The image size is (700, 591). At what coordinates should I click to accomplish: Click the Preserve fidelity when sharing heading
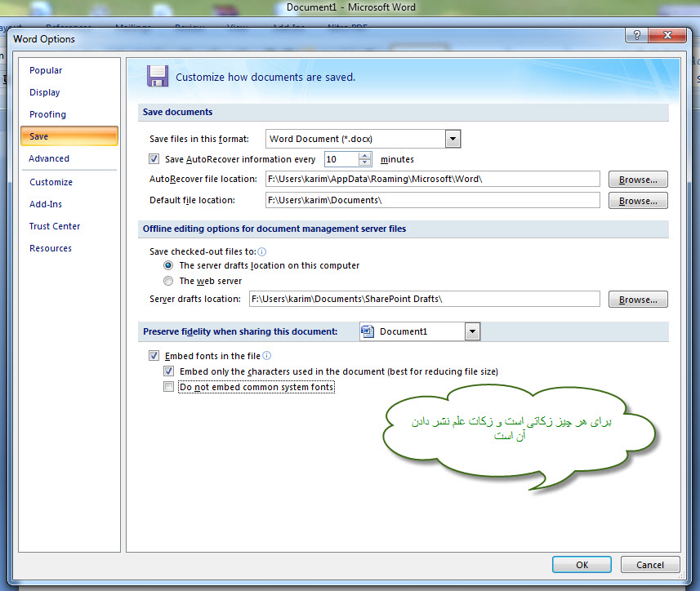click(240, 331)
